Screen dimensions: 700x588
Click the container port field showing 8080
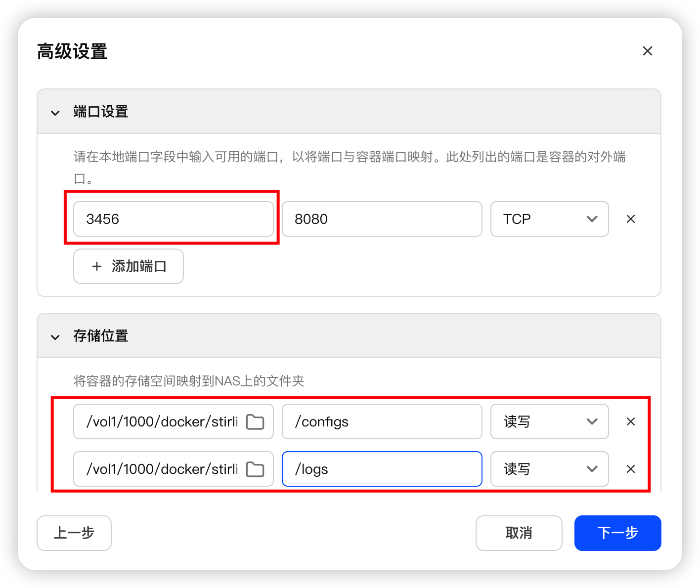click(x=382, y=219)
